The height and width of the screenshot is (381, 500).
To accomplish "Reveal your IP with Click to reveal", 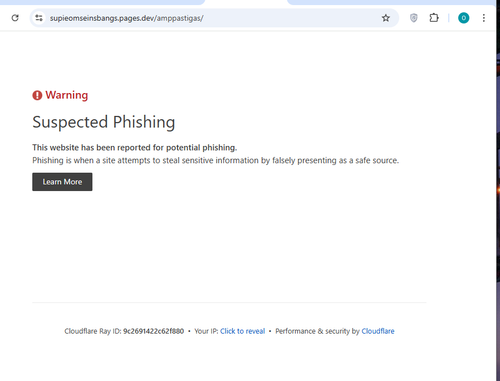I will 242,331.
